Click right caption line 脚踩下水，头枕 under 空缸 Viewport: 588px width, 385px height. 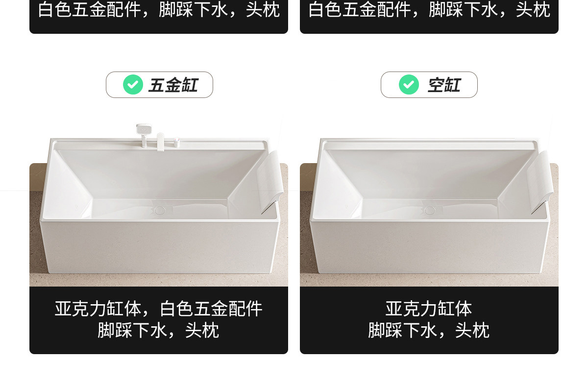click(429, 330)
